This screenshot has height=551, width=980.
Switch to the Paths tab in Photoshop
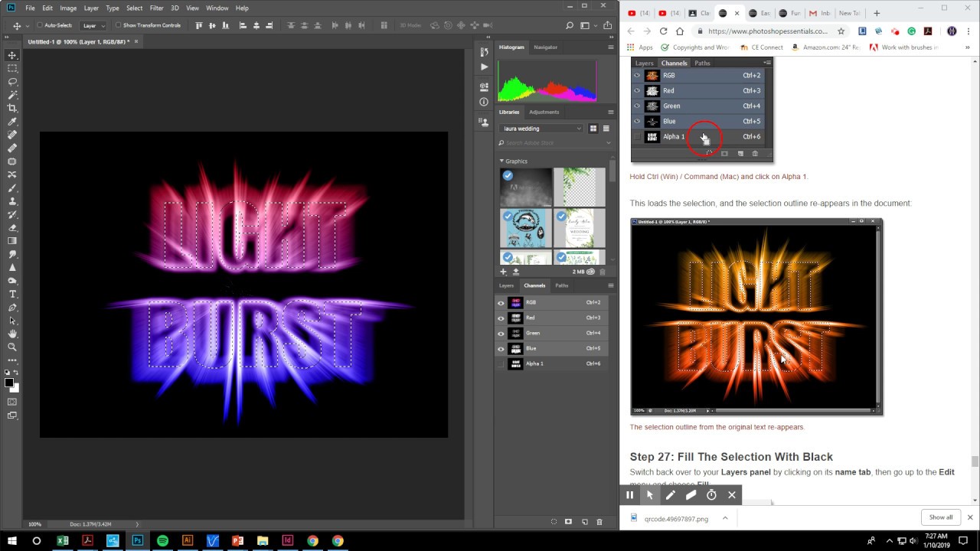point(562,285)
